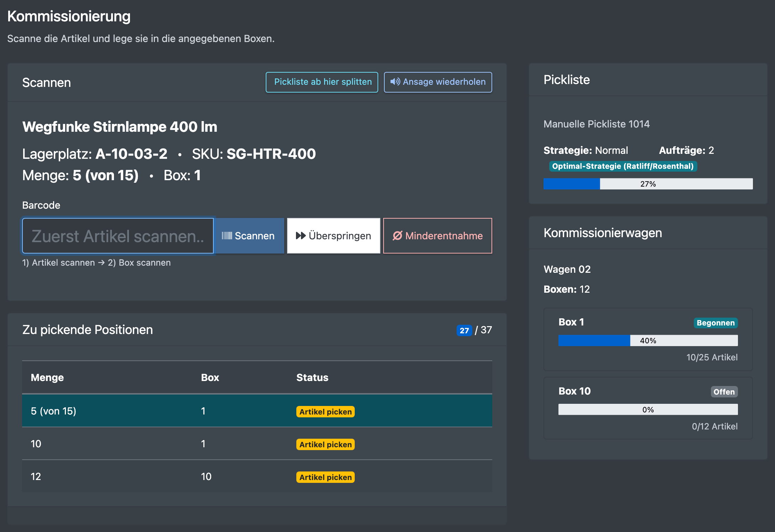Viewport: 775px width, 532px height.
Task: Click Artikel picken badge in first row
Action: [x=326, y=412]
